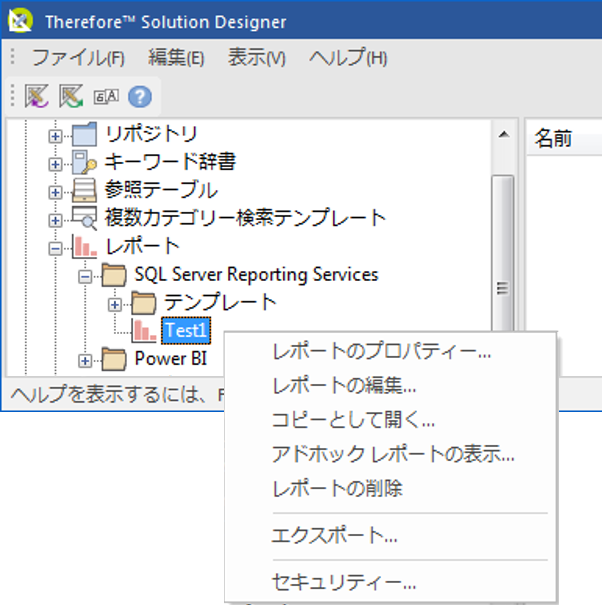Viewport: 602px width, 605px height.
Task: Choose レポートの削除 from context menu
Action: point(391,488)
